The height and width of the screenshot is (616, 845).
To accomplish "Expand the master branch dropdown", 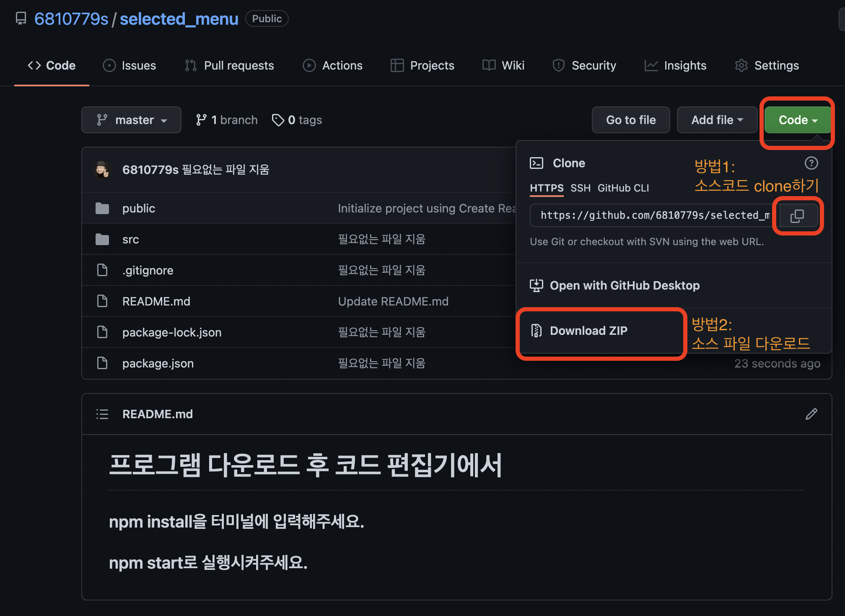I will 131,120.
